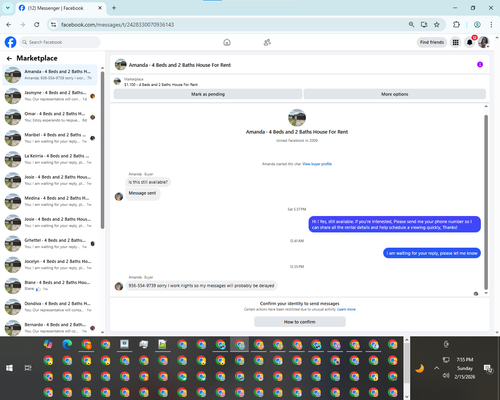Click the conversation list scroll-down arrow
Image resolution: width=500 pixels, height=400 pixels.
[102, 332]
